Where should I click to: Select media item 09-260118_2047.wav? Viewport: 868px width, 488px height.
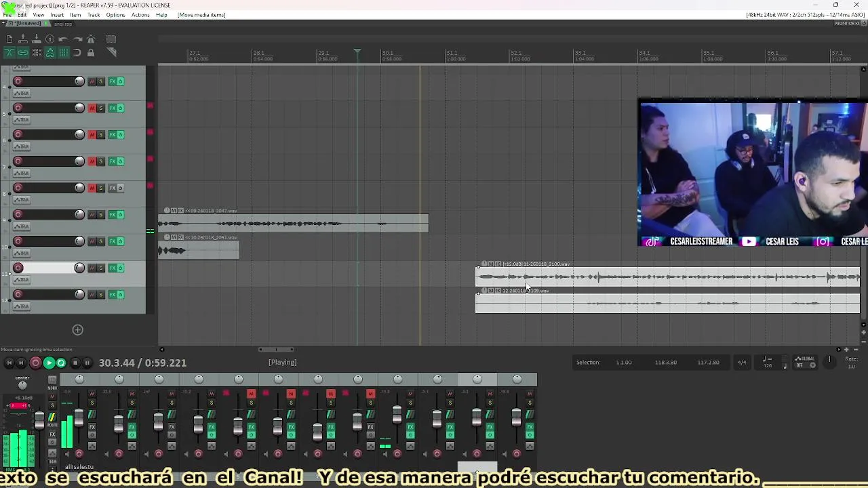point(293,223)
